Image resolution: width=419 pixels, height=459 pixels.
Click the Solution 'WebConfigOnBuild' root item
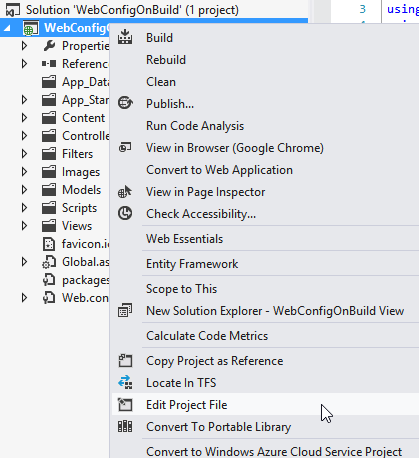point(132,10)
